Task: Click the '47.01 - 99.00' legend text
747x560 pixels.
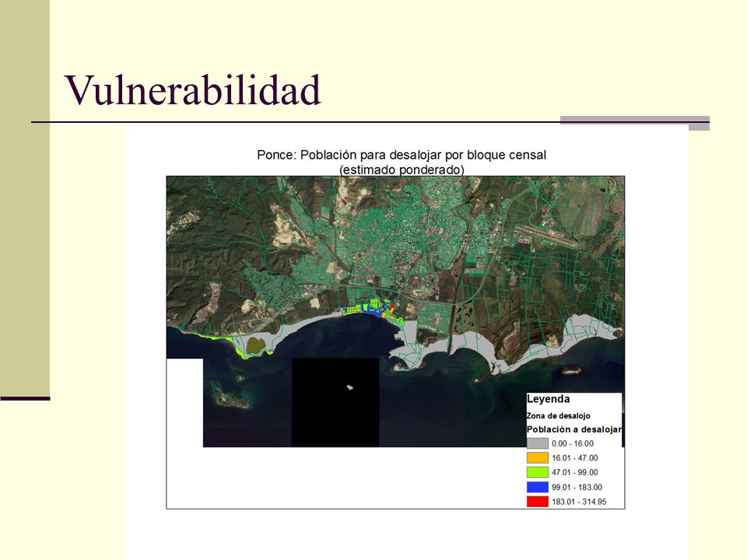Action: coord(574,472)
